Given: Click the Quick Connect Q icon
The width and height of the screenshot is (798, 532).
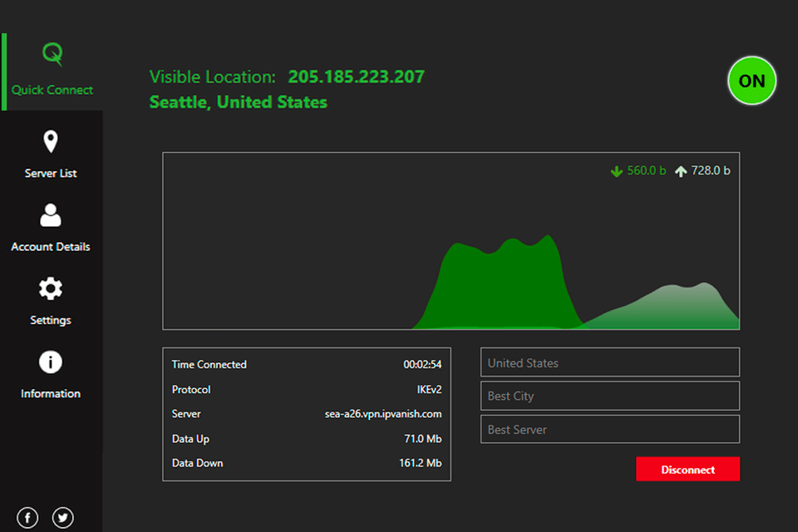Looking at the screenshot, I should tap(52, 55).
